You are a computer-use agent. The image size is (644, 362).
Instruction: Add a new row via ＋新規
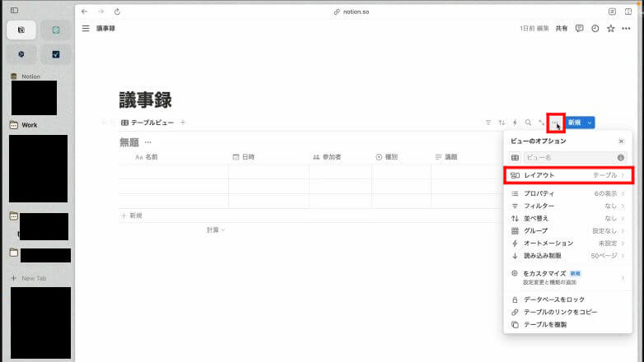[132, 216]
